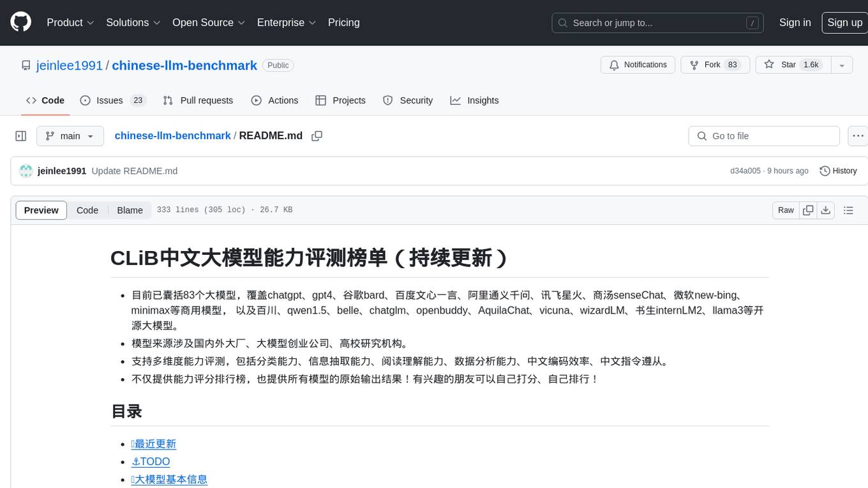
Task: Open commit d34a005
Action: tap(745, 171)
